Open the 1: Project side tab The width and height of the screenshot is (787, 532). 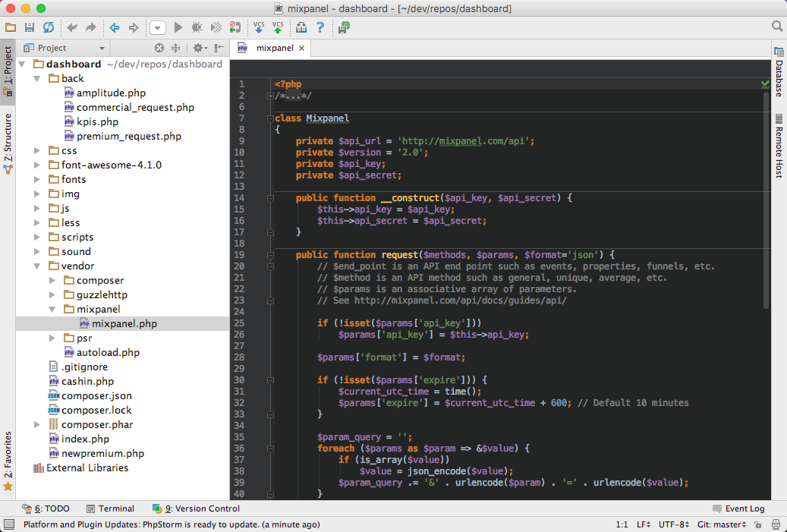coord(8,72)
